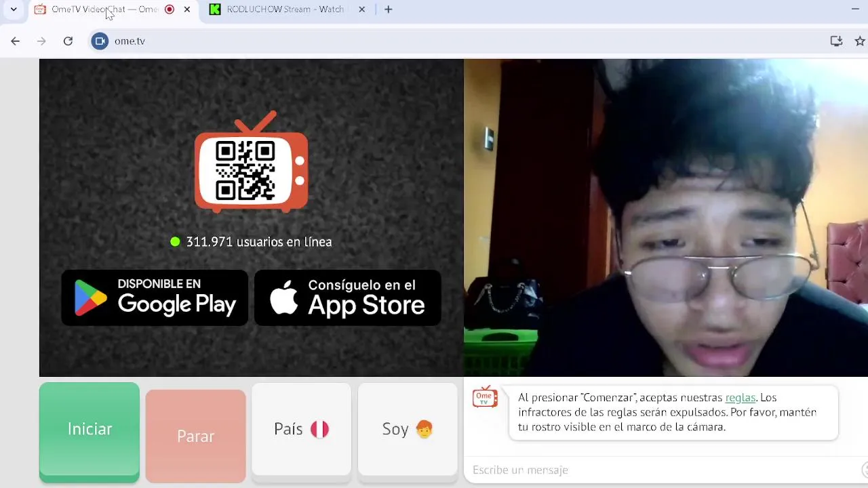Click the OmeTV avatar icon in chat
868x488 pixels.
[x=484, y=398]
